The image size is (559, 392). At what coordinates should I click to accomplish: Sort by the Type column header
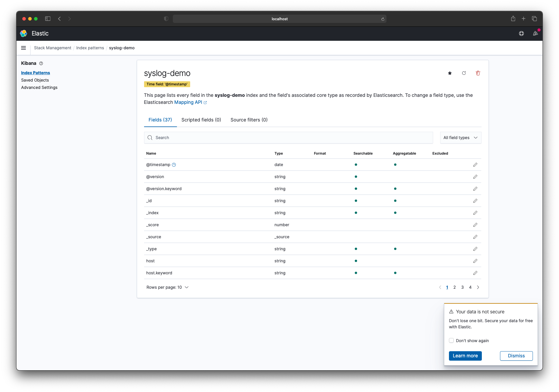click(x=278, y=153)
